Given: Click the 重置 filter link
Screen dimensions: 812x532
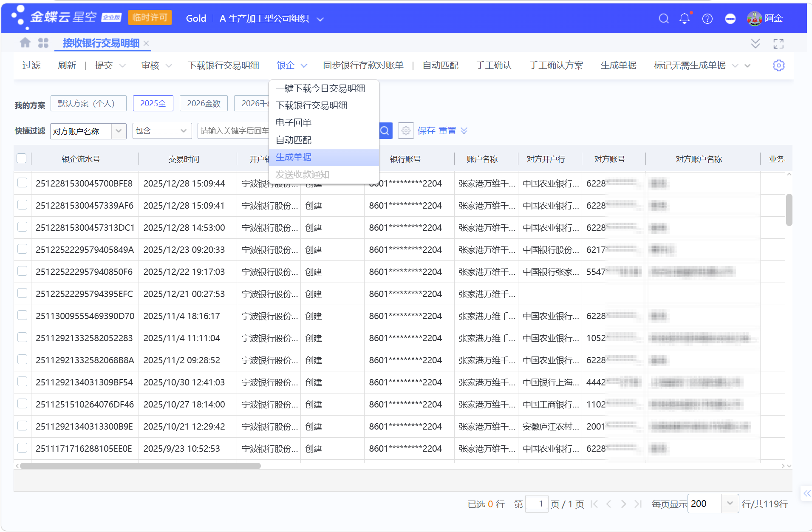Looking at the screenshot, I should [x=447, y=131].
